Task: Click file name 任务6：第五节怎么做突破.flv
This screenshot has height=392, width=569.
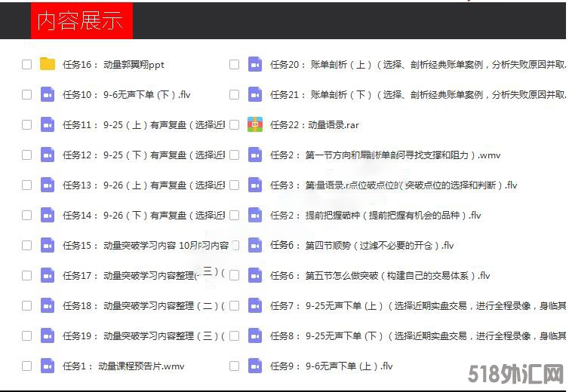Action: pos(380,275)
